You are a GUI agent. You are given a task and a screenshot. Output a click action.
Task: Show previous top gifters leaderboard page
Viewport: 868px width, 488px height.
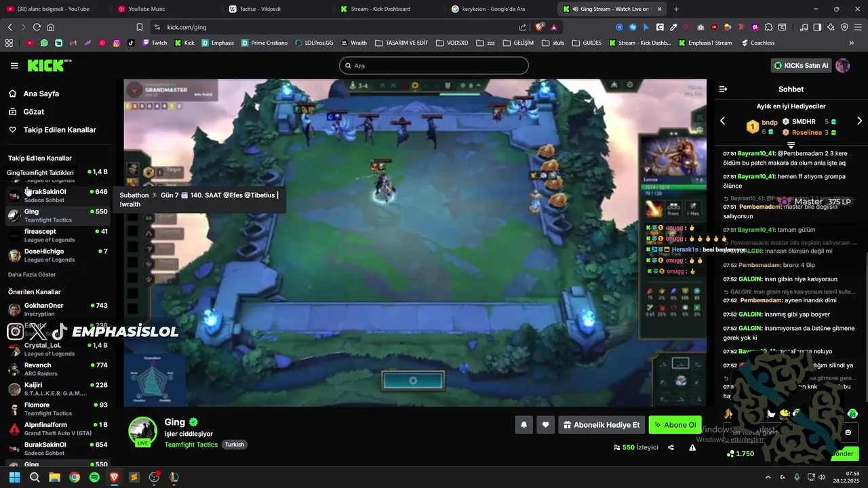723,121
